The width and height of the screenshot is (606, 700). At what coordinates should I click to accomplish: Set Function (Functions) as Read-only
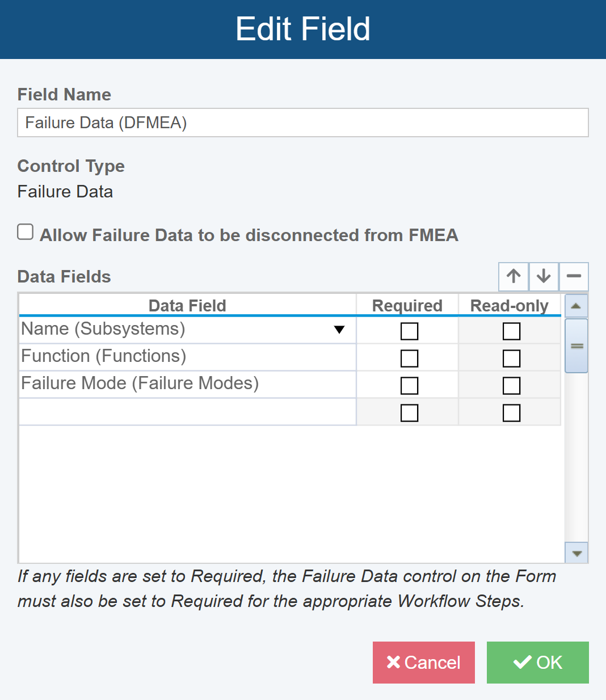point(511,359)
